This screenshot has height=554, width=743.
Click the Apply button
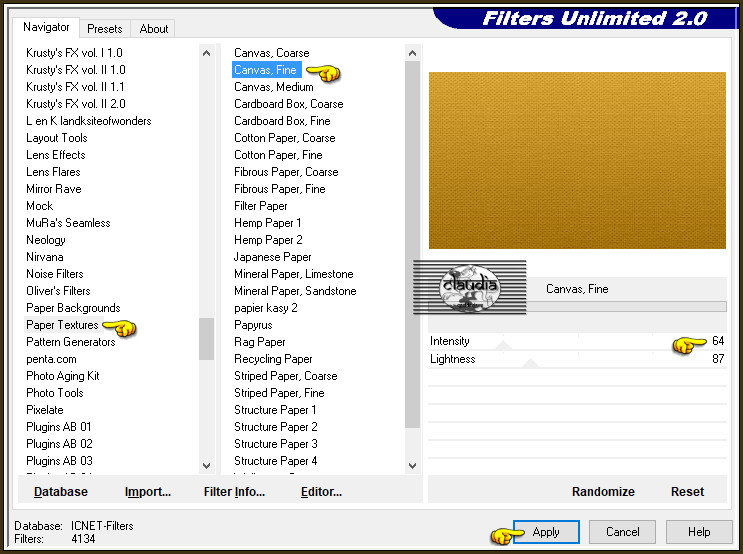[546, 532]
